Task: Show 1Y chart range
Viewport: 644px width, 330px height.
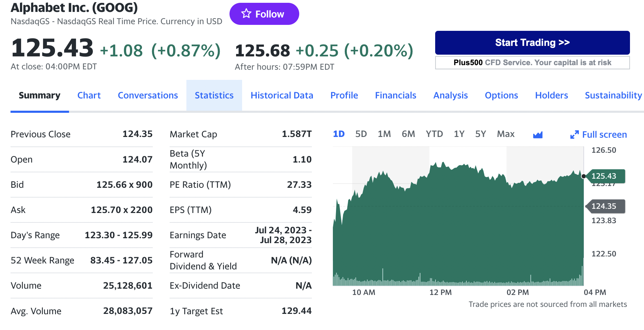Action: point(459,134)
